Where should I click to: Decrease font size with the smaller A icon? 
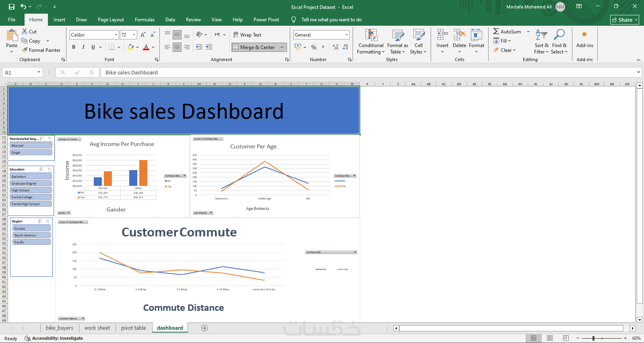(153, 35)
